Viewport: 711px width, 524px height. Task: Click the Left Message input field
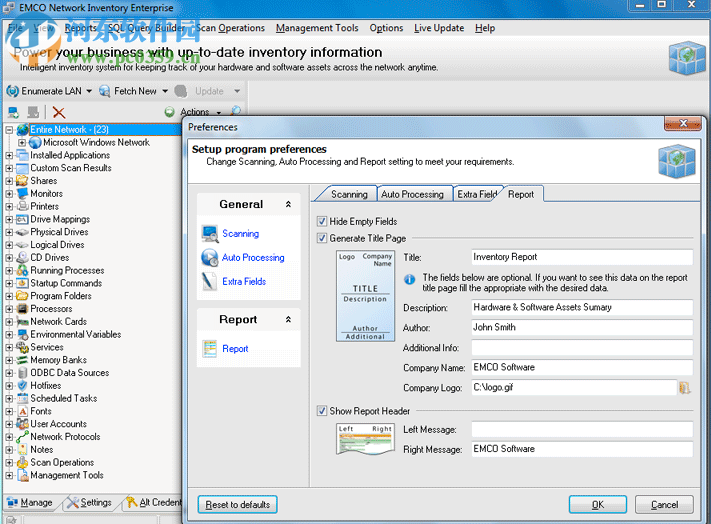point(582,429)
